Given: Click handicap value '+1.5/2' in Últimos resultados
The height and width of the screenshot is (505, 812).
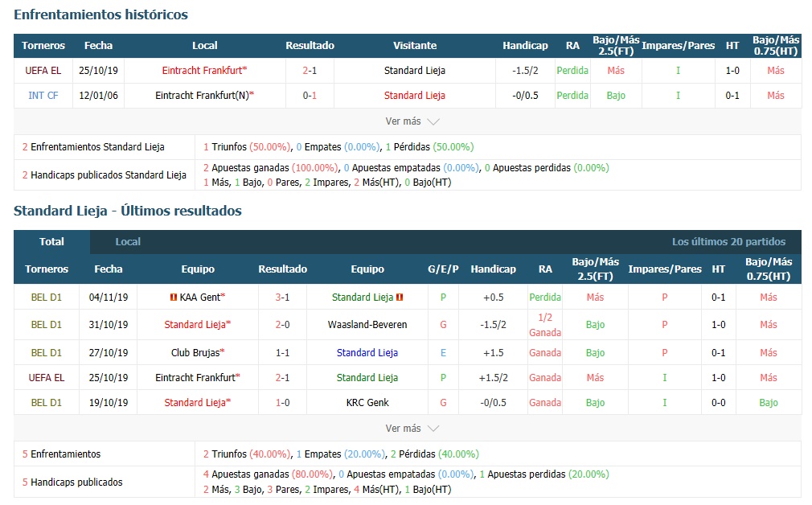Looking at the screenshot, I should point(494,378).
